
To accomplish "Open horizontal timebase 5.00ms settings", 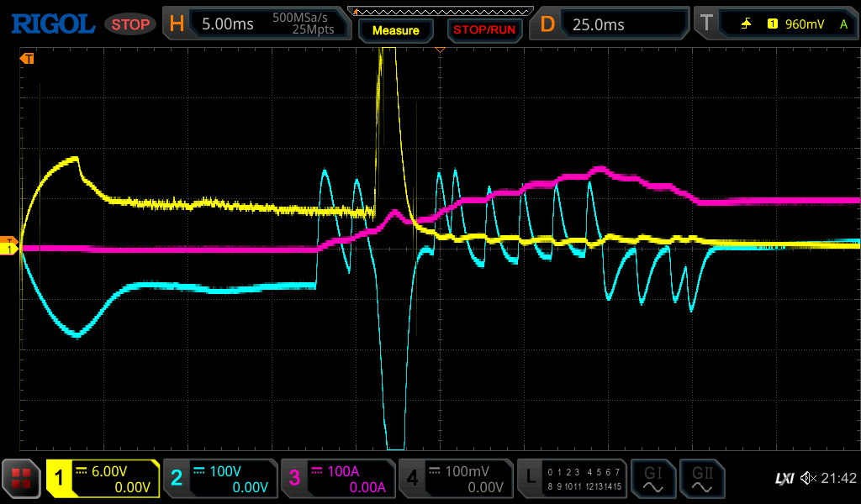I will click(x=256, y=24).
